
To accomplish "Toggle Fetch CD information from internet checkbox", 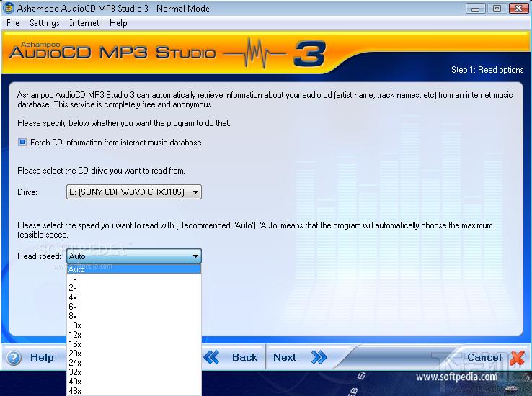I will (x=22, y=142).
